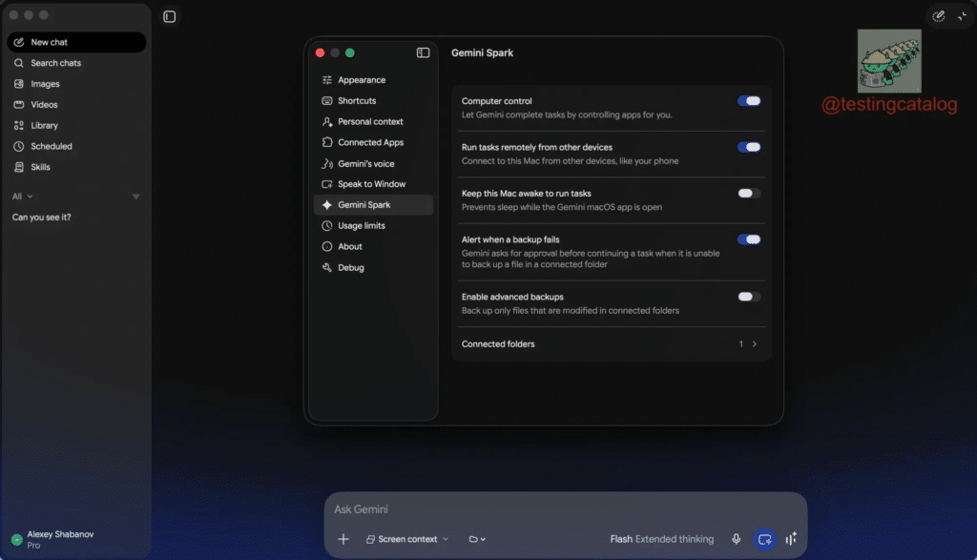The image size is (977, 560).
Task: Click the live voice bars icon
Action: (x=791, y=539)
